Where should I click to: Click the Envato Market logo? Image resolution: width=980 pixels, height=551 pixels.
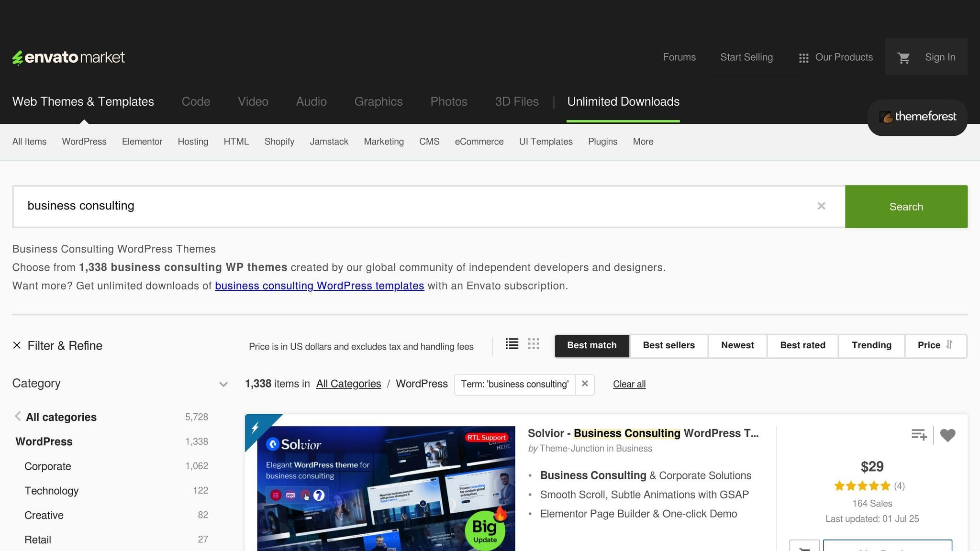(x=68, y=57)
